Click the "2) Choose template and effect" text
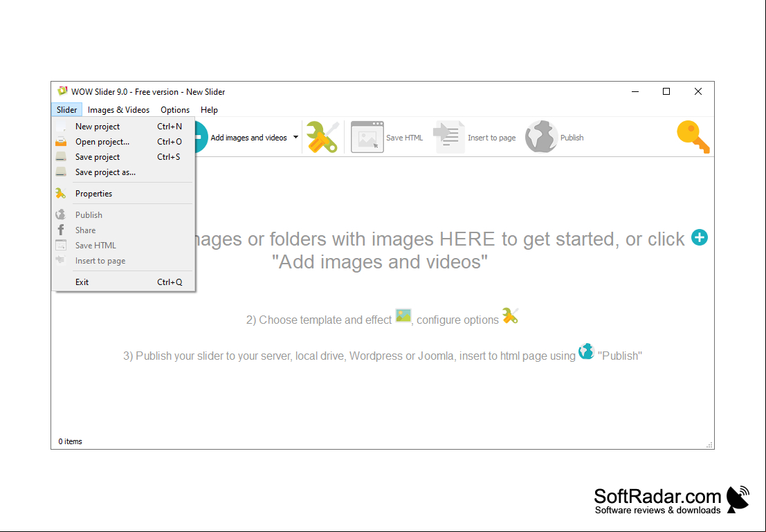The width and height of the screenshot is (766, 532). (319, 320)
